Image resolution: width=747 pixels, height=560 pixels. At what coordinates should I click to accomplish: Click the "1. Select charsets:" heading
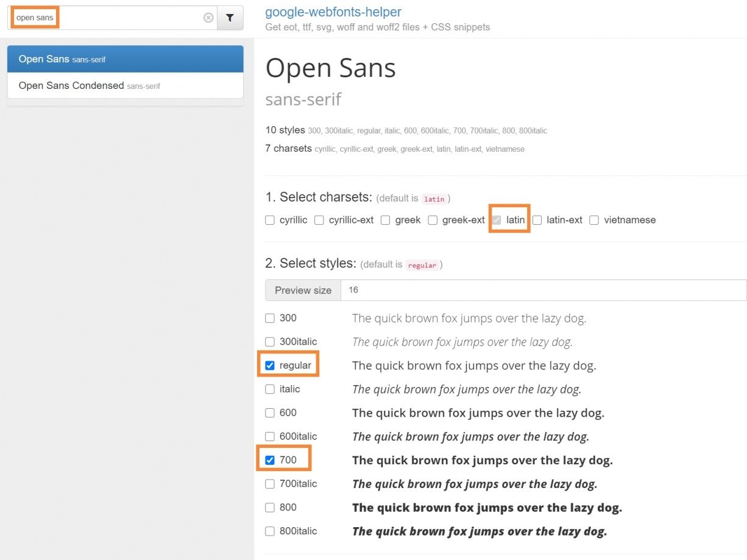pos(319,197)
